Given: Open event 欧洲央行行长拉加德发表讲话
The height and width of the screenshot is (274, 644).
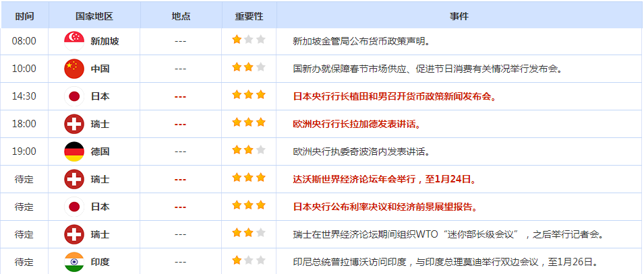Looking at the screenshot, I should click(357, 124).
